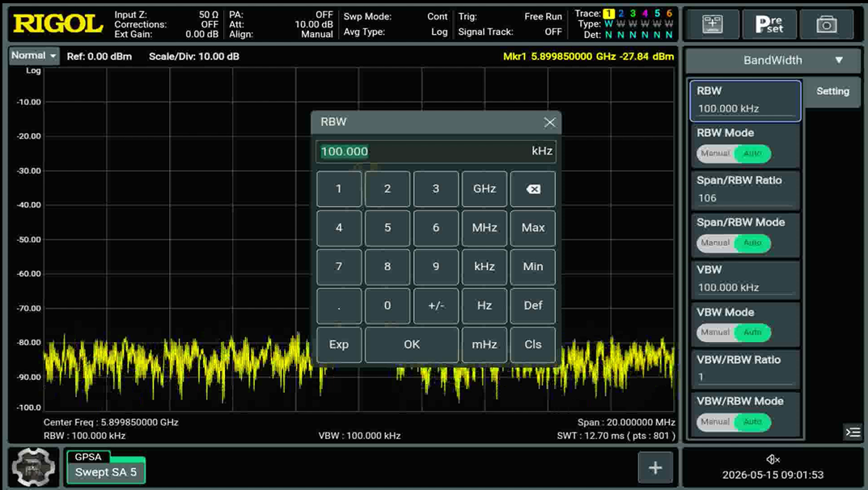Viewport: 868px width, 490px height.
Task: Click the muted speaker icon
Action: point(773,459)
